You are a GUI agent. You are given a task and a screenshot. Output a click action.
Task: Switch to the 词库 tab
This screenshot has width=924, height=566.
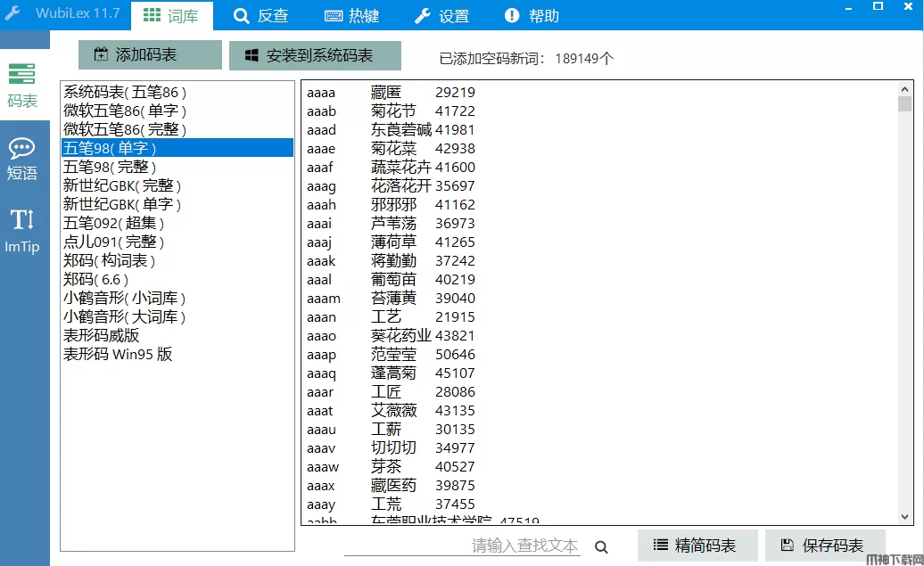(x=171, y=15)
